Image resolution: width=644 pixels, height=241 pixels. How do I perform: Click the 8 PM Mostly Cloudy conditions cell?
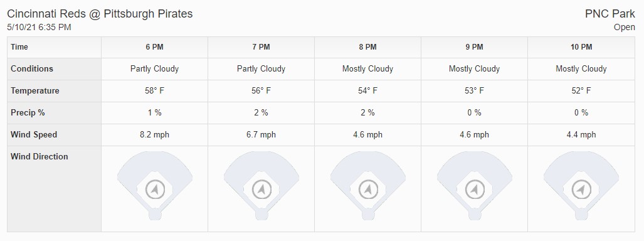368,68
